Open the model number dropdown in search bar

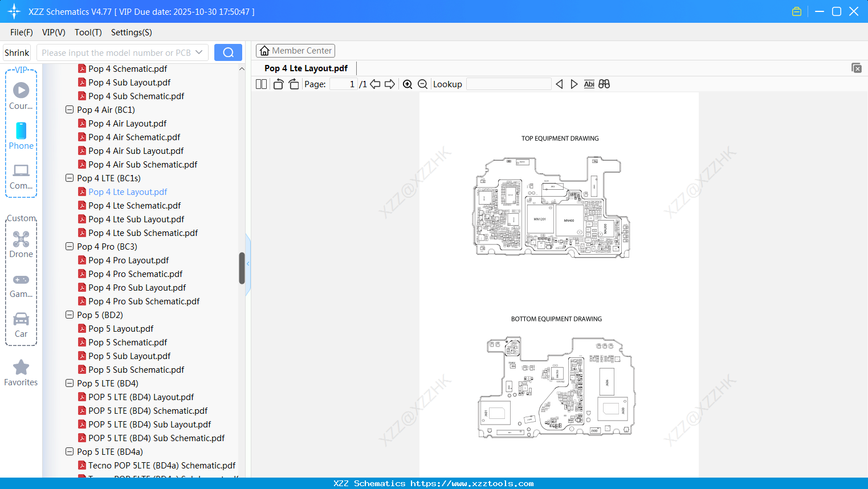(x=200, y=52)
